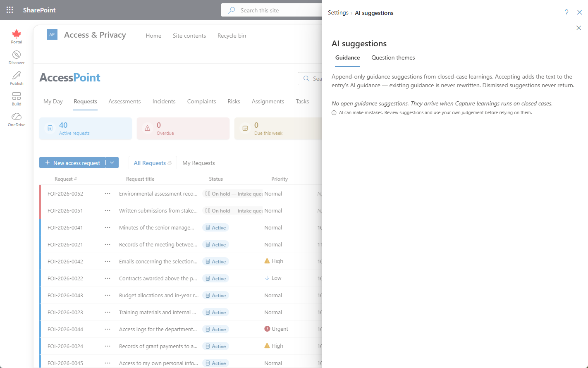Click the help question mark icon
The height and width of the screenshot is (368, 588).
click(566, 12)
